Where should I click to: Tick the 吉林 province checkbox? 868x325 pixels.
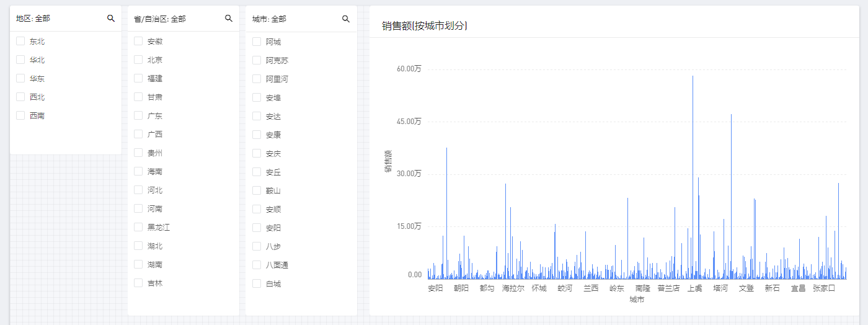138,283
